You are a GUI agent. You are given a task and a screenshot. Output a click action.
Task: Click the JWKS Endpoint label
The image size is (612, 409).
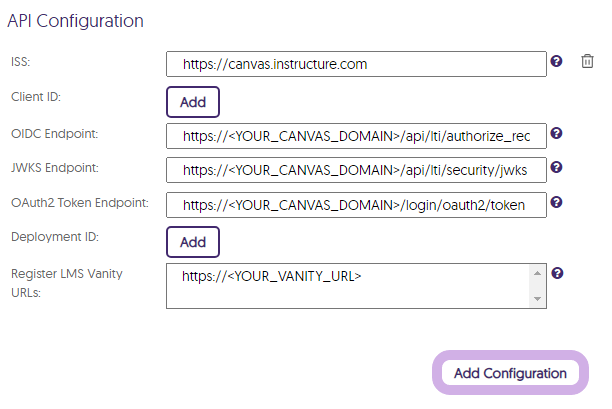click(x=55, y=168)
